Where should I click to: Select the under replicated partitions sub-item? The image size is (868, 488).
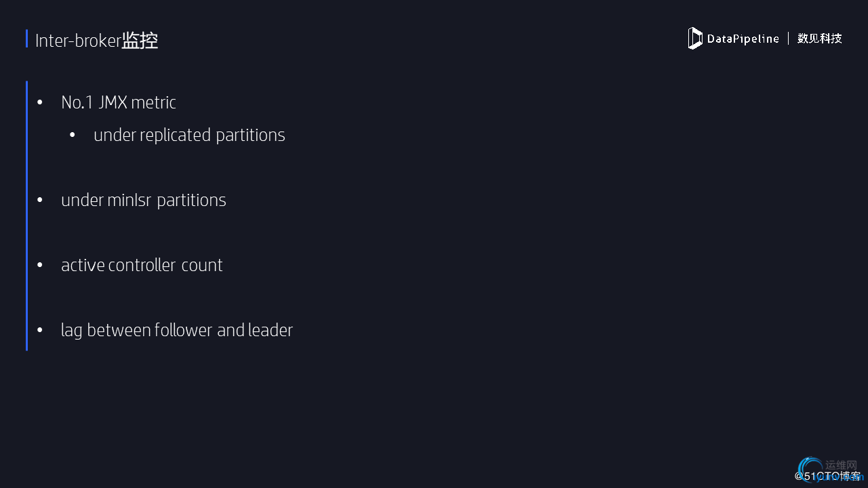click(189, 135)
